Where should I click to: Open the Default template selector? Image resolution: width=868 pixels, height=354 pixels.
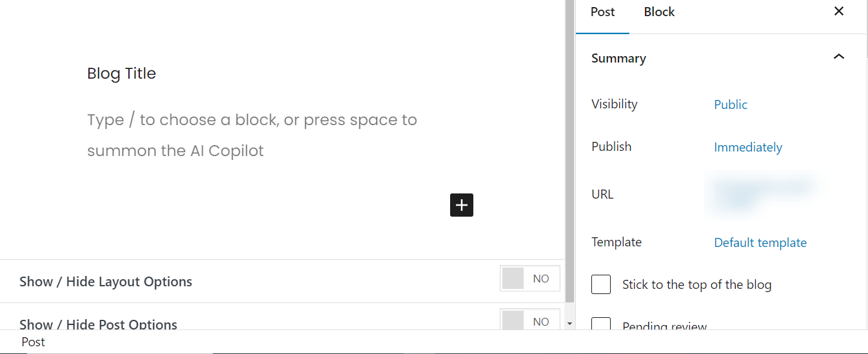(760, 242)
